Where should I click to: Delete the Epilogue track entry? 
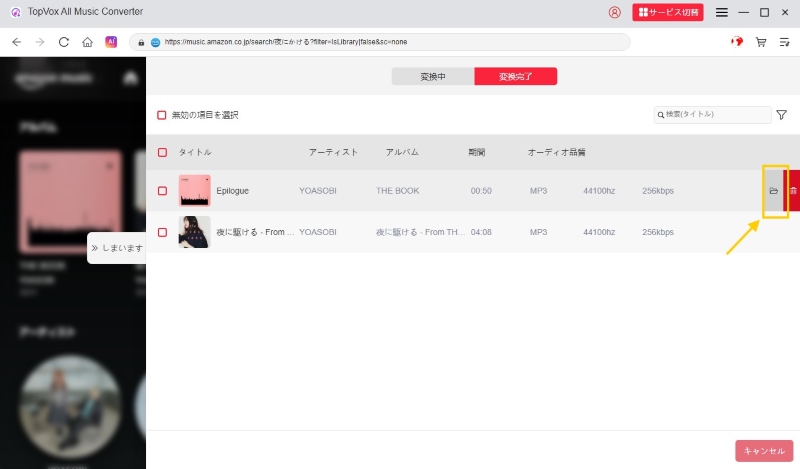[x=792, y=191]
